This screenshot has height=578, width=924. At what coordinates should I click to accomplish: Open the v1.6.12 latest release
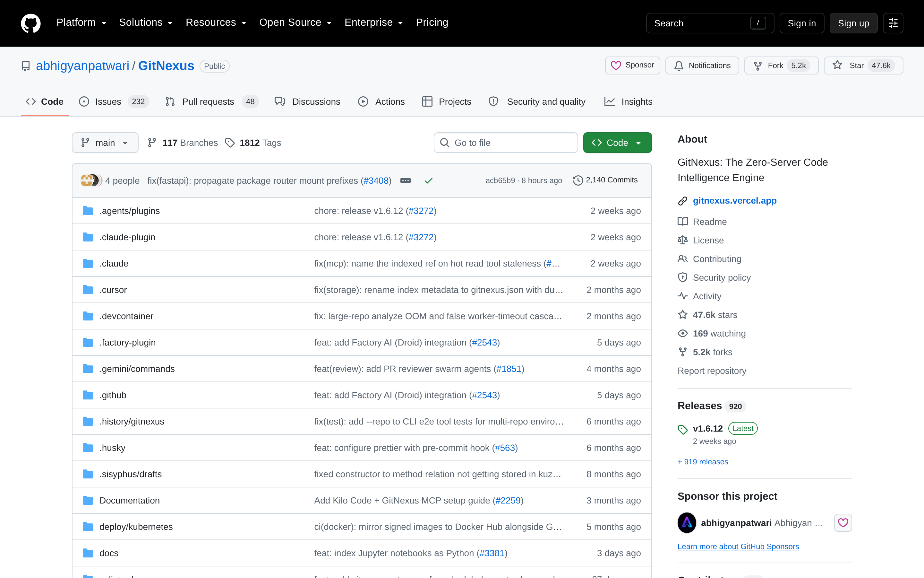pos(707,429)
